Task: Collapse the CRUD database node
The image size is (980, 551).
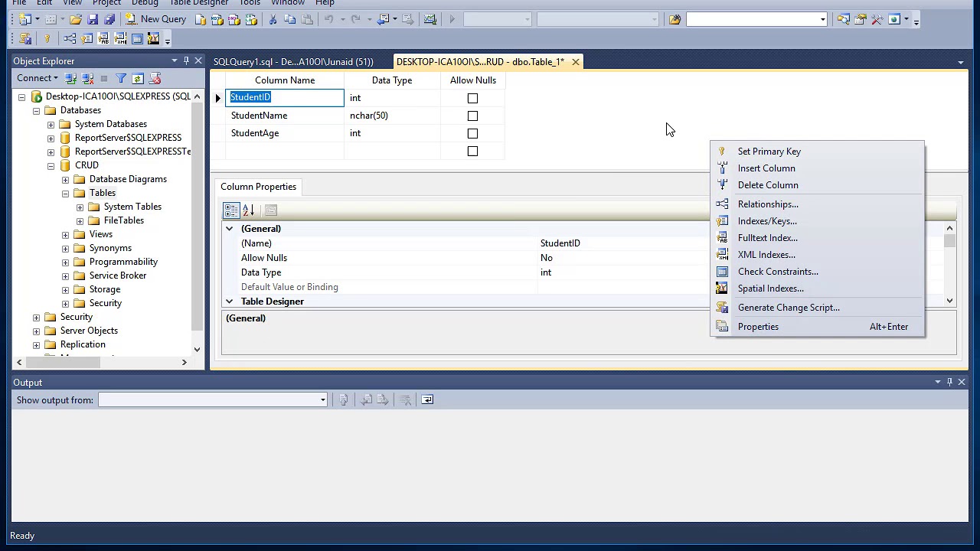Action: (51, 165)
